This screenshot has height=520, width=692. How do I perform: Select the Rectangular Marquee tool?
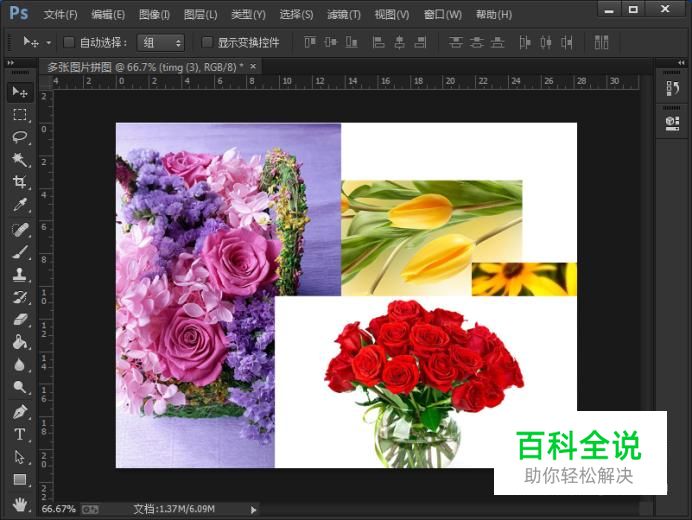coord(19,115)
